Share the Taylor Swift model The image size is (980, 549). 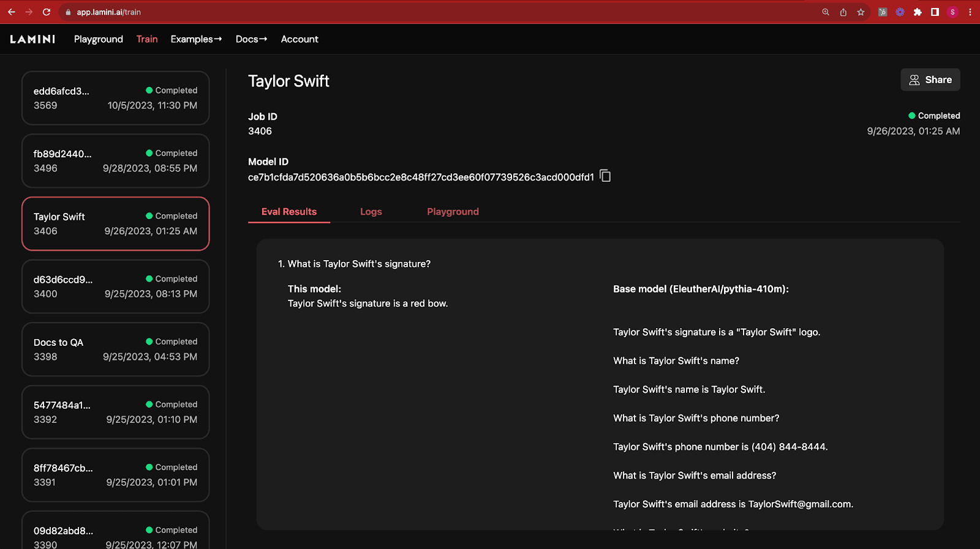pos(930,80)
